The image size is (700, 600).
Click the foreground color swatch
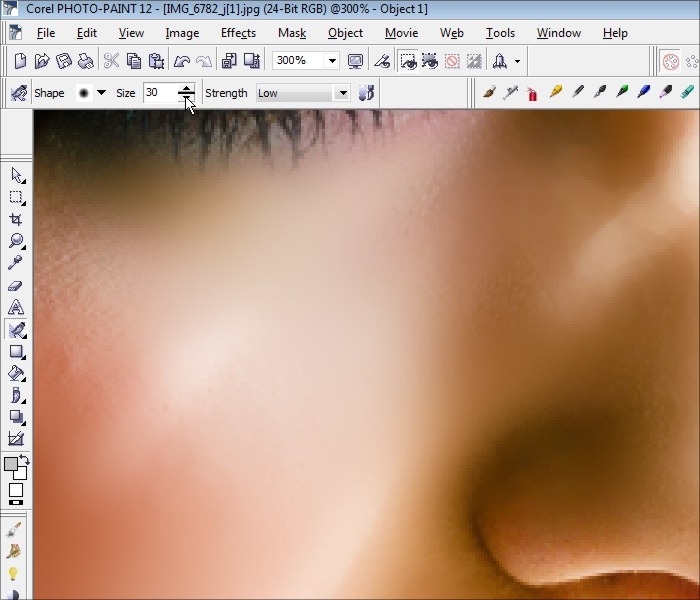(x=11, y=466)
